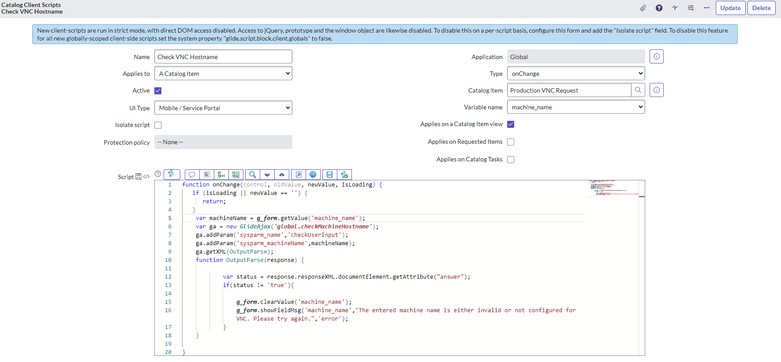The height and width of the screenshot is (362, 781).
Task: Click the 'if(status != 'true'){' line
Action: click(x=259, y=285)
